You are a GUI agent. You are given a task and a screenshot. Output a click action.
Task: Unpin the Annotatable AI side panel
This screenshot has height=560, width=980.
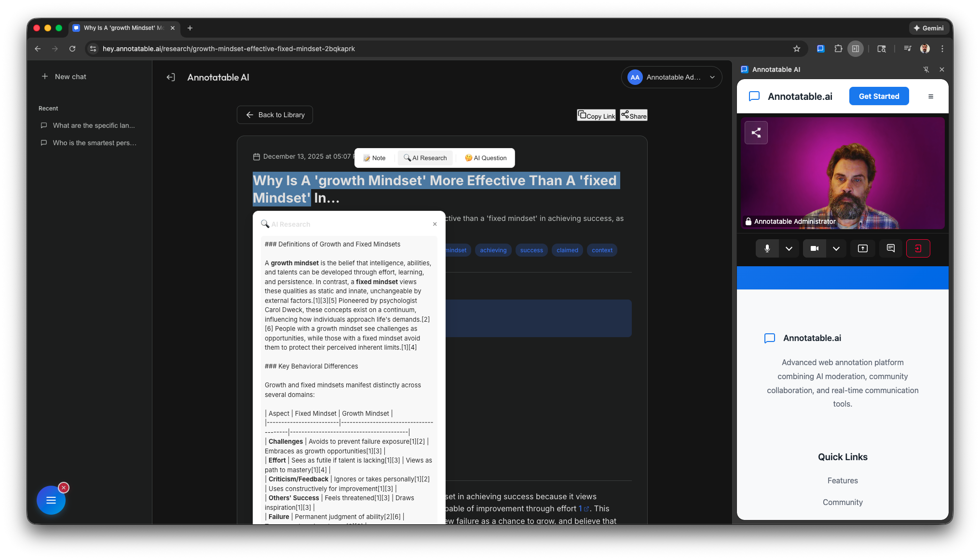926,69
